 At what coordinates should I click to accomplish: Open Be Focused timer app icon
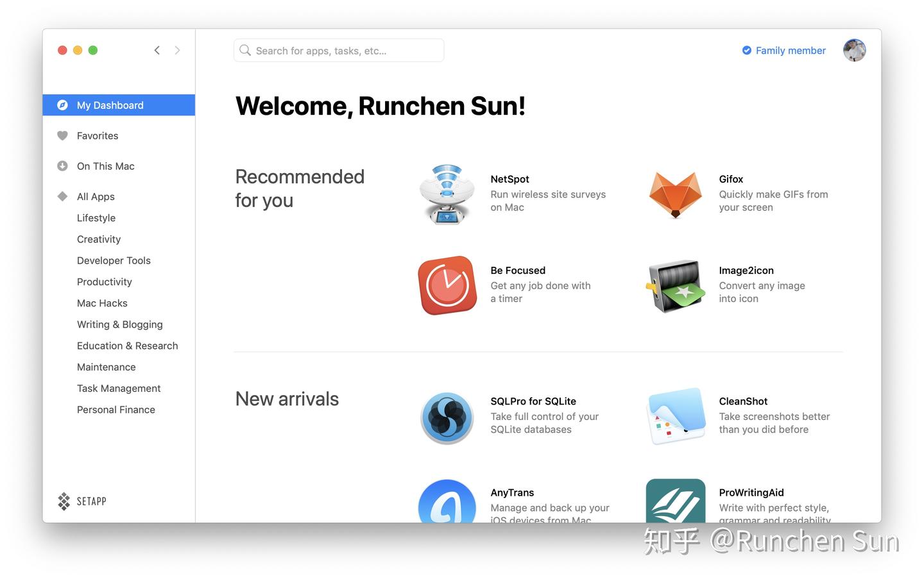447,285
